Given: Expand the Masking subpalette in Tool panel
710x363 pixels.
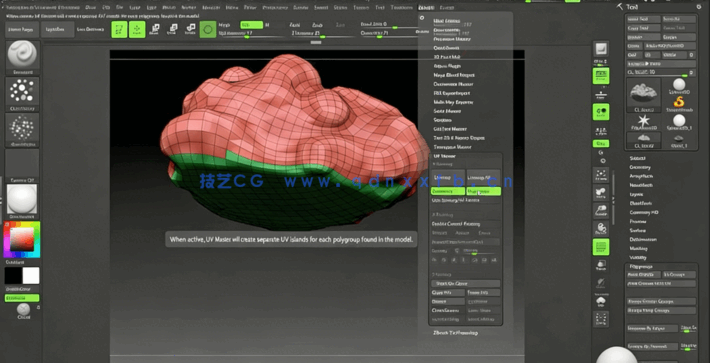Looking at the screenshot, I should pyautogui.click(x=638, y=248).
